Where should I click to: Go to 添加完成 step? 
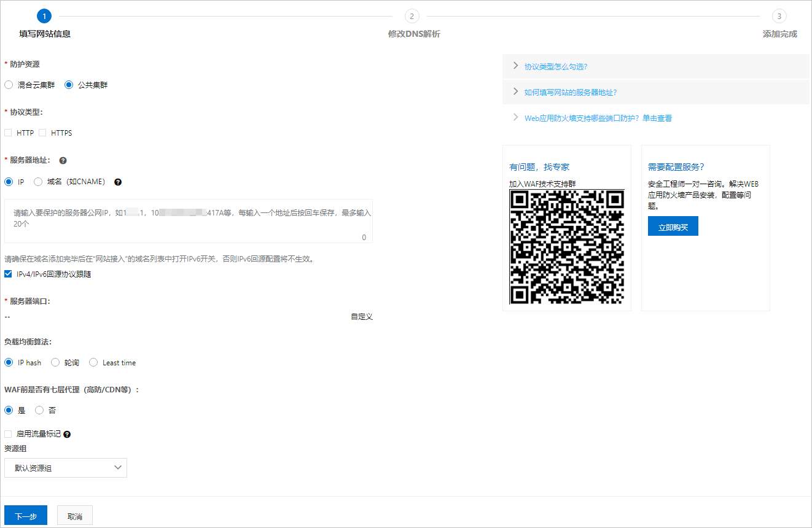pos(780,34)
